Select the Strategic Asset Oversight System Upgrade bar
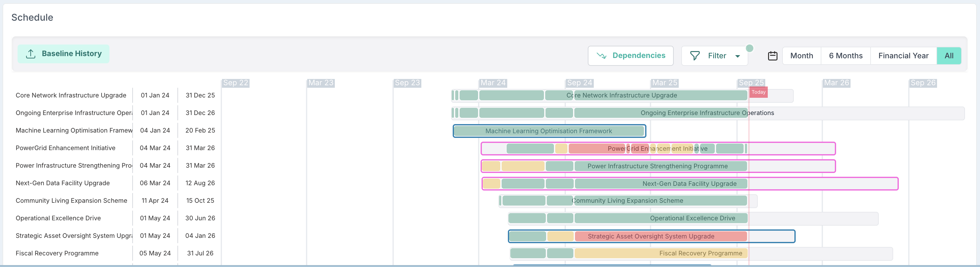Viewport: 980px width, 267px height. pos(651,236)
